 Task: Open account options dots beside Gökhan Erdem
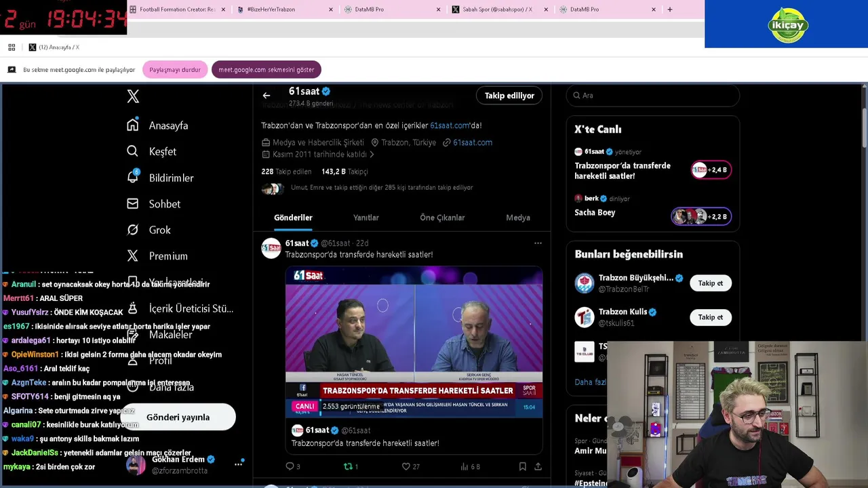pyautogui.click(x=238, y=464)
